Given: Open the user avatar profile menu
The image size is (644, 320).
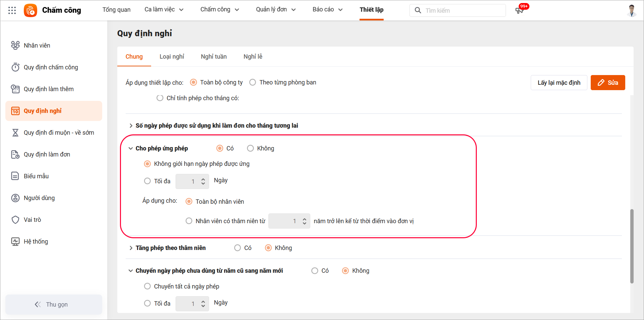Looking at the screenshot, I should click(x=632, y=10).
